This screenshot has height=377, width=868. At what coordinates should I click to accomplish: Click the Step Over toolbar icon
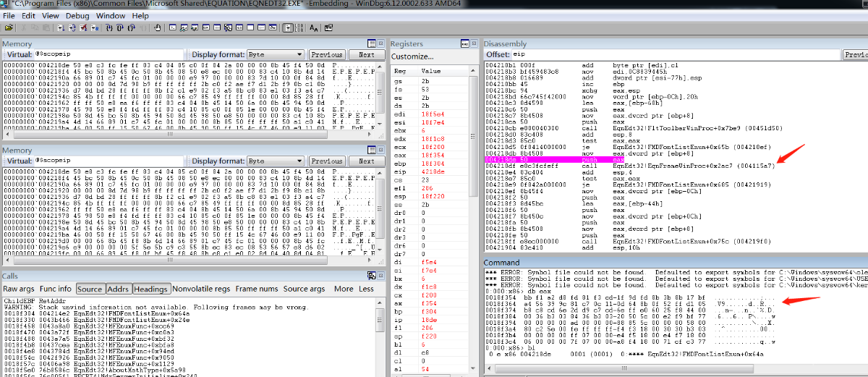point(120,27)
